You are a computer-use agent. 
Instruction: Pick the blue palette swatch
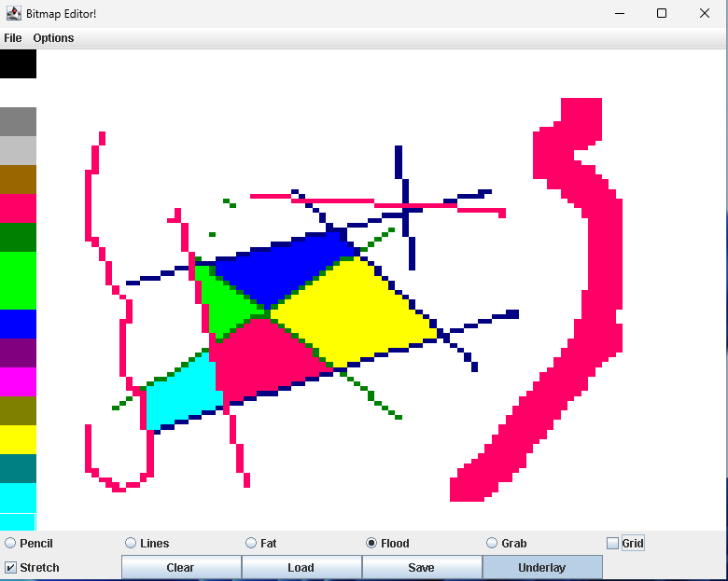18,324
